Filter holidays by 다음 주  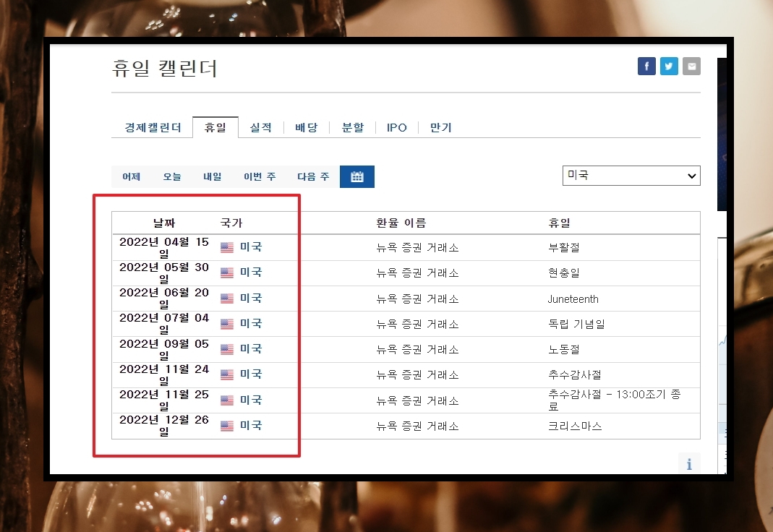313,177
